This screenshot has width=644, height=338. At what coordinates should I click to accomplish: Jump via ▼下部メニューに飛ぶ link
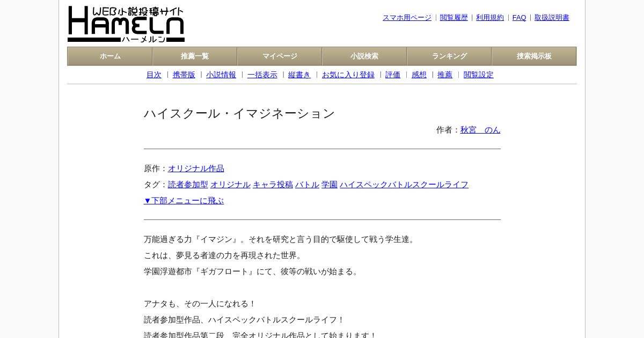(x=184, y=201)
